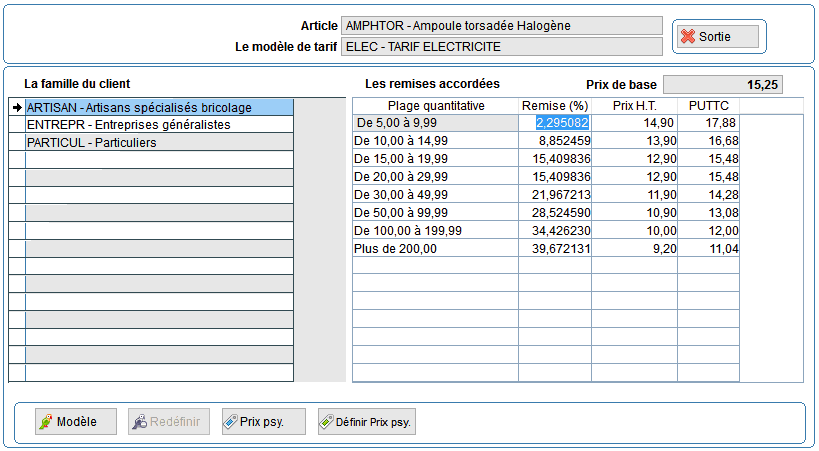Click the arrow marker beside ARTISAN row
This screenshot has height=451, width=819.
point(17,107)
